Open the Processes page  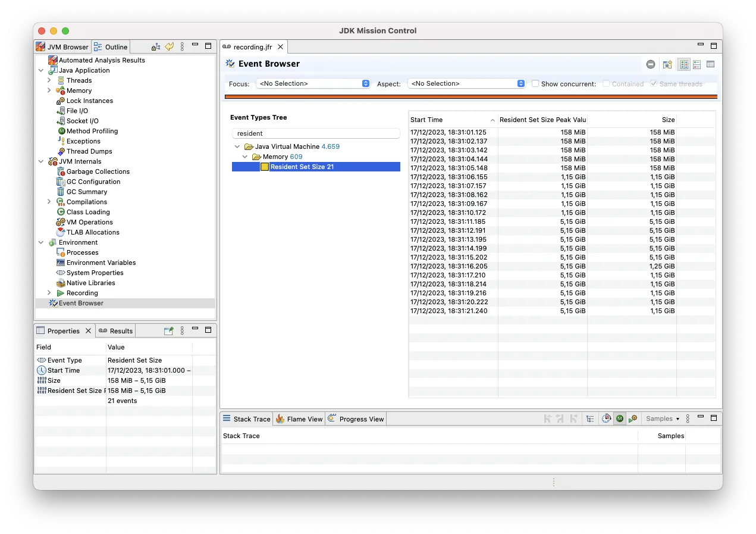pyautogui.click(x=82, y=252)
